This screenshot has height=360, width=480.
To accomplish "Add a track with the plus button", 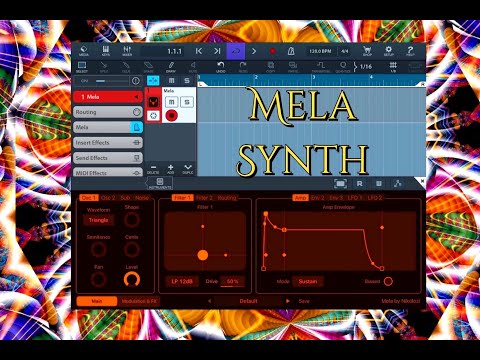I will coord(171,169).
